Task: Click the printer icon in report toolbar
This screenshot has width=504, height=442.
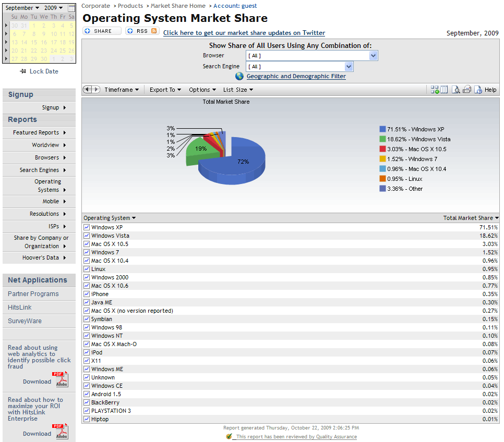Action: pos(467,90)
